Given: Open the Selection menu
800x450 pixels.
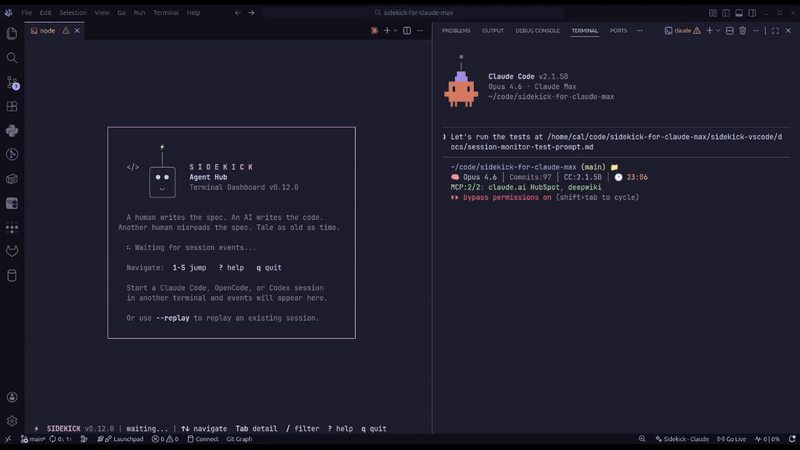Looking at the screenshot, I should pyautogui.click(x=73, y=13).
